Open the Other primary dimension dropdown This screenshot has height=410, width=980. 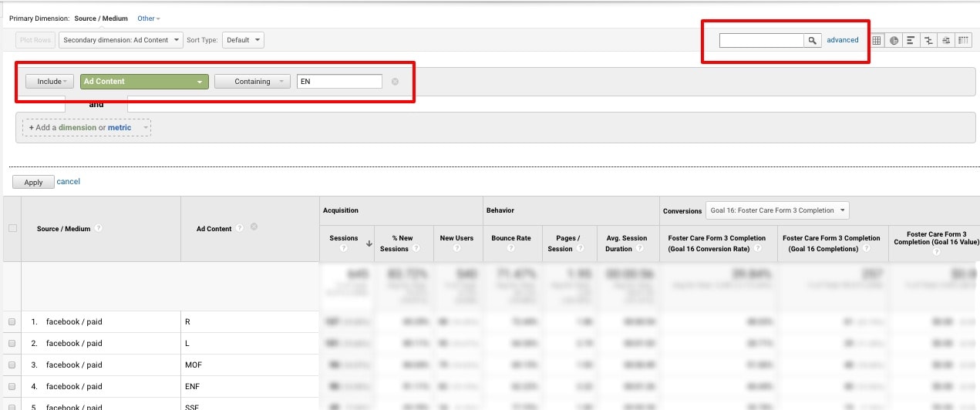149,18
